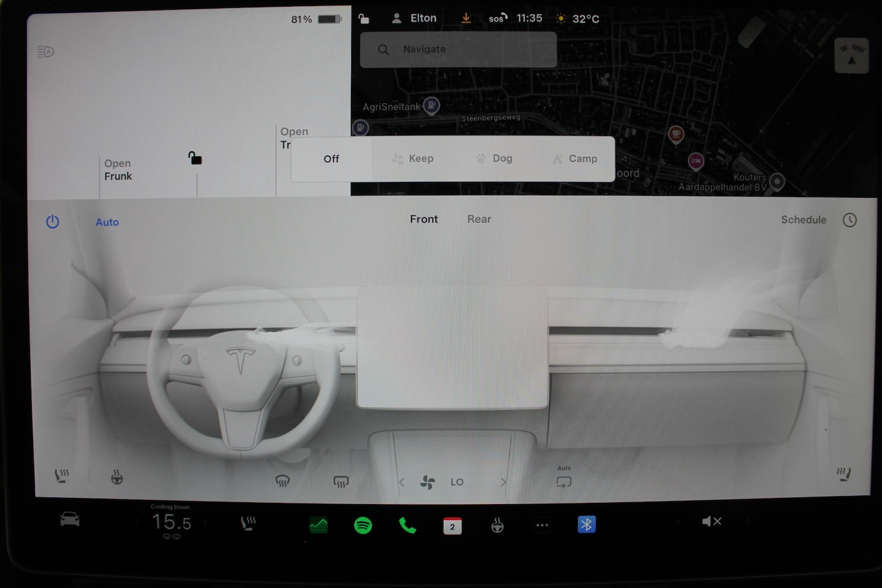The height and width of the screenshot is (588, 882).
Task: Select Camp mode
Action: 575,159
